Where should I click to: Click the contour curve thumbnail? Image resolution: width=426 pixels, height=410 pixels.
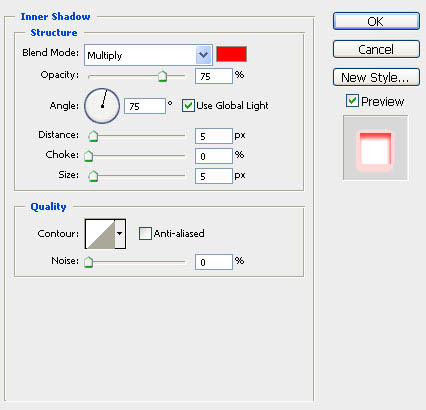point(100,234)
